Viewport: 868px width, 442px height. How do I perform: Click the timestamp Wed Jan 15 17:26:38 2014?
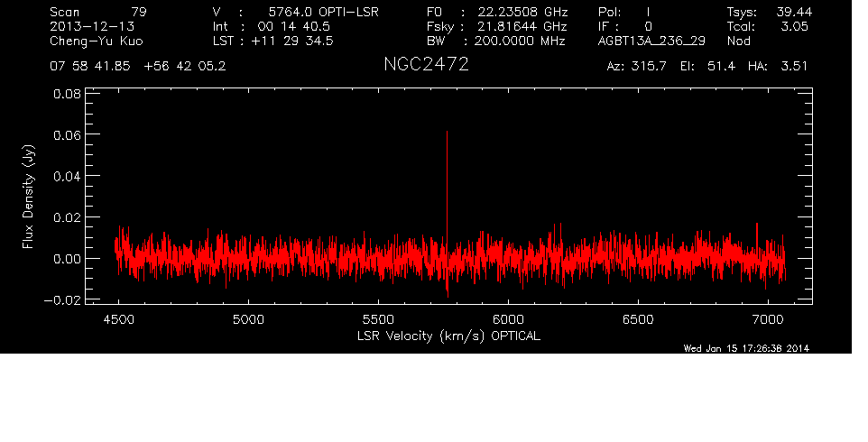(746, 348)
